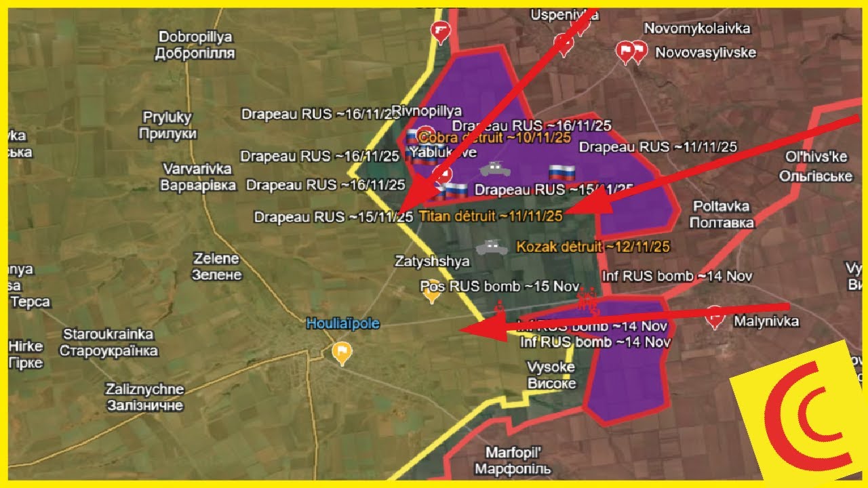Select the Pryluky town label
The image size is (868, 488).
(x=167, y=125)
